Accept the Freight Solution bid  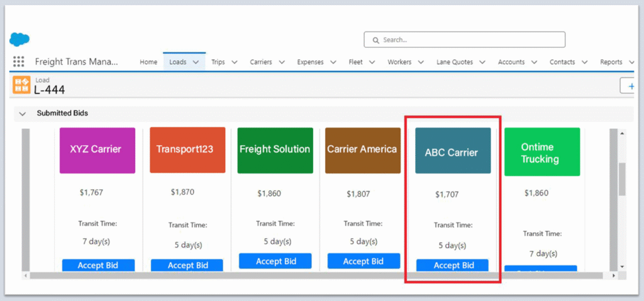point(275,261)
